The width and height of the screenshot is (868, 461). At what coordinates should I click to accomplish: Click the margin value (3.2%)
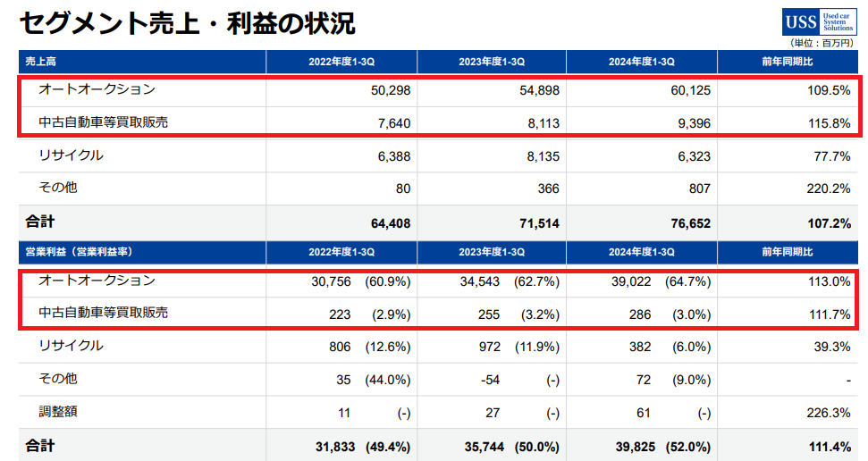pyautogui.click(x=540, y=314)
